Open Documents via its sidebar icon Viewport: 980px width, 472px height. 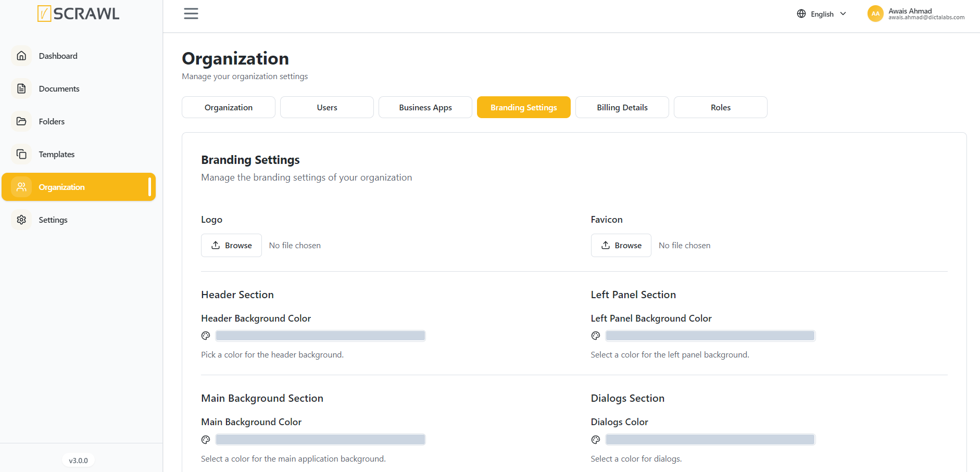coord(21,88)
